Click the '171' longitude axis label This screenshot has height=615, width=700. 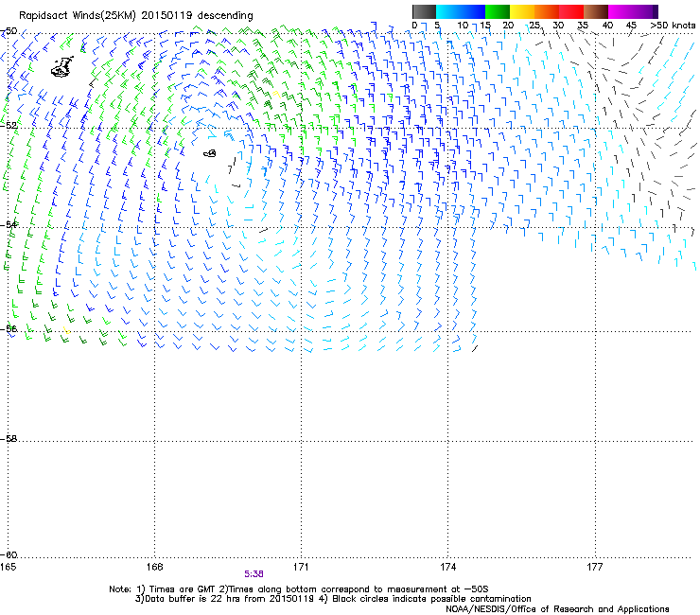pyautogui.click(x=301, y=567)
